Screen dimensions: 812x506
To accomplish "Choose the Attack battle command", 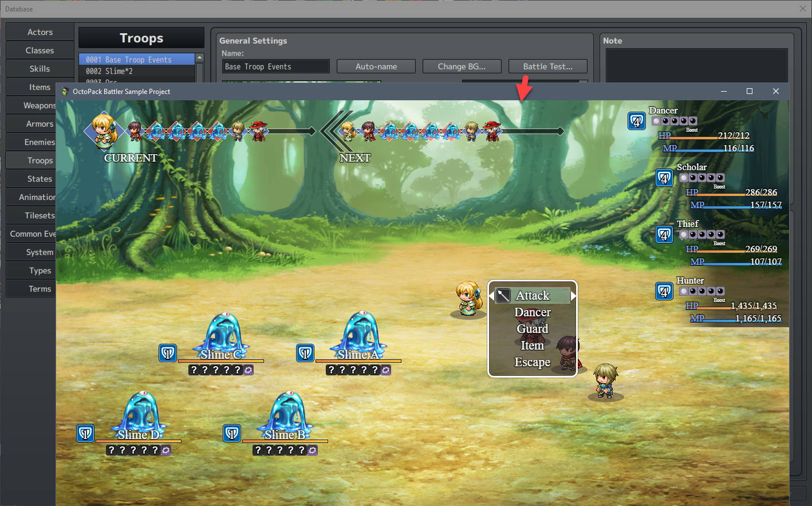I will click(x=533, y=296).
